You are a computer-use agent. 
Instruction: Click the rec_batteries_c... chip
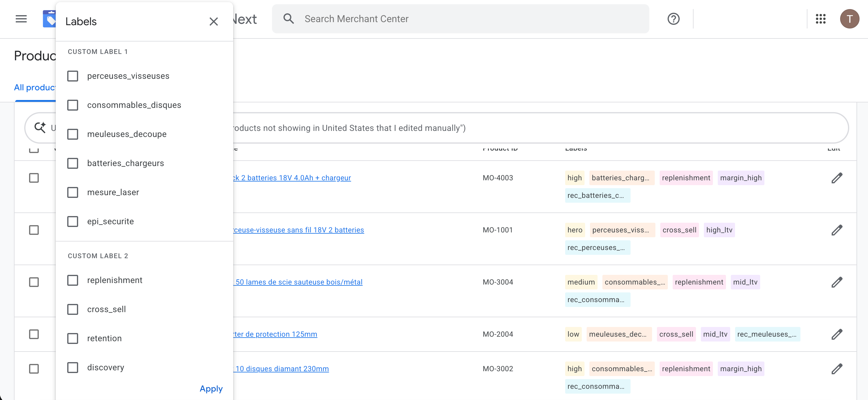pos(598,196)
